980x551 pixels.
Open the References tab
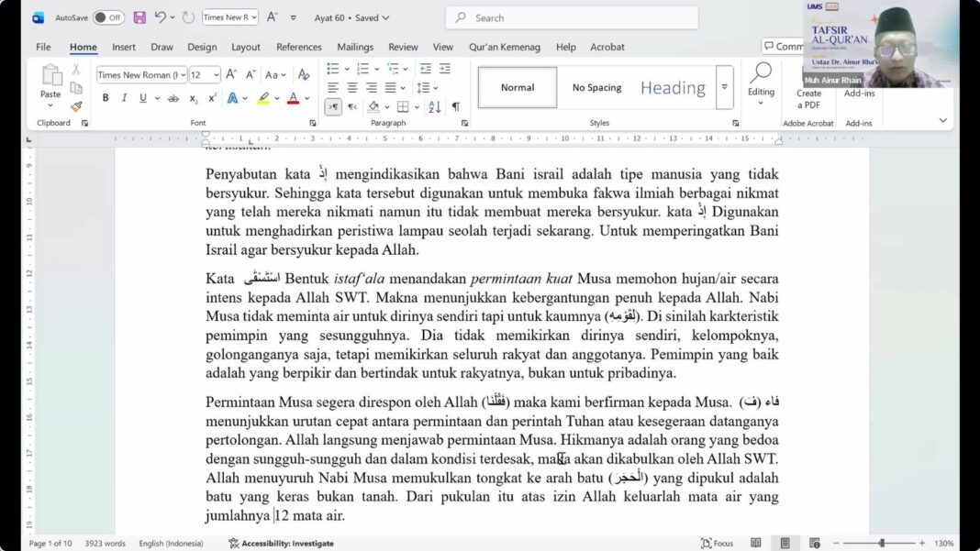[x=299, y=47]
